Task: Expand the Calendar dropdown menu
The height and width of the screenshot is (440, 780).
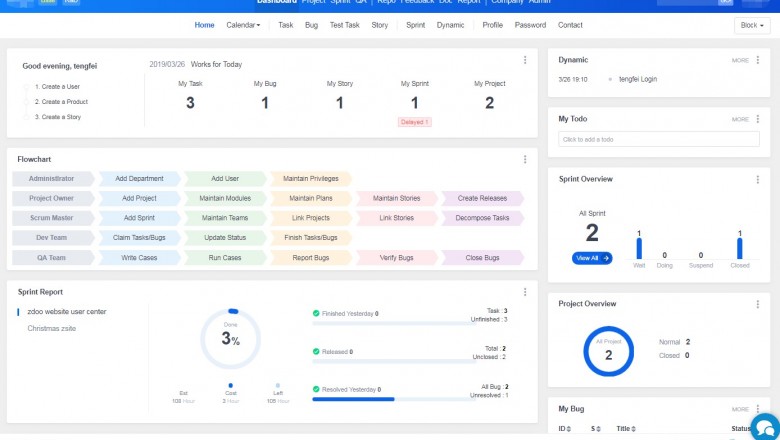Action: pyautogui.click(x=243, y=24)
